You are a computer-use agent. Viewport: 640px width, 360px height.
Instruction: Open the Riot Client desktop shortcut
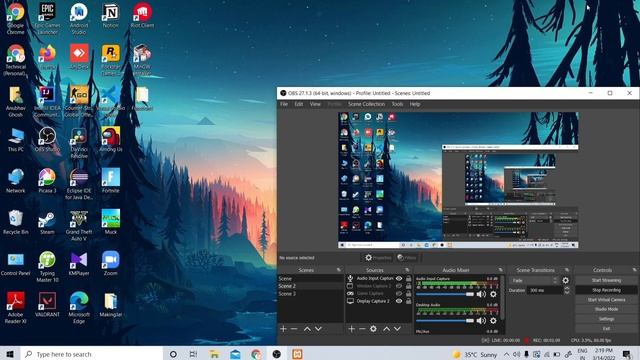pyautogui.click(x=142, y=16)
